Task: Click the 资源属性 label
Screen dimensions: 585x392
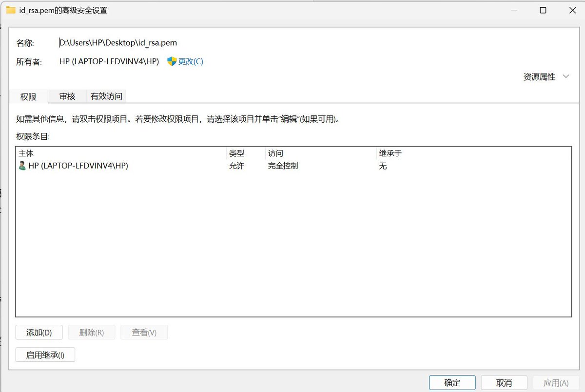Action: click(539, 76)
